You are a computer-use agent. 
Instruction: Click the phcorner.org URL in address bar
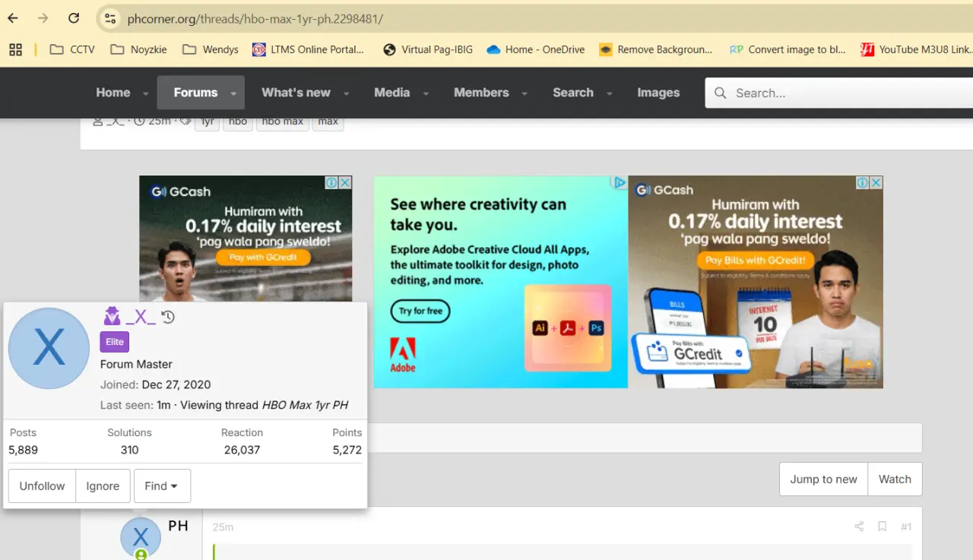pos(255,19)
